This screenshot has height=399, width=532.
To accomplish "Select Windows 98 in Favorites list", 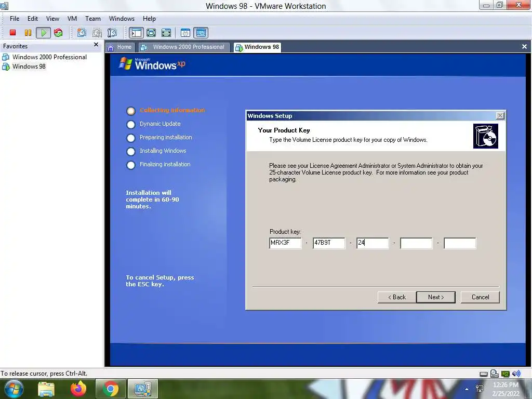I will tap(24, 66).
